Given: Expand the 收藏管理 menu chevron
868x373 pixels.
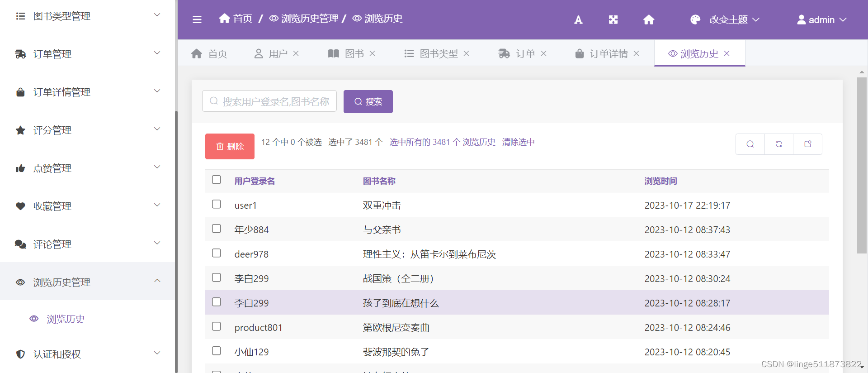Looking at the screenshot, I should pyautogui.click(x=157, y=205).
